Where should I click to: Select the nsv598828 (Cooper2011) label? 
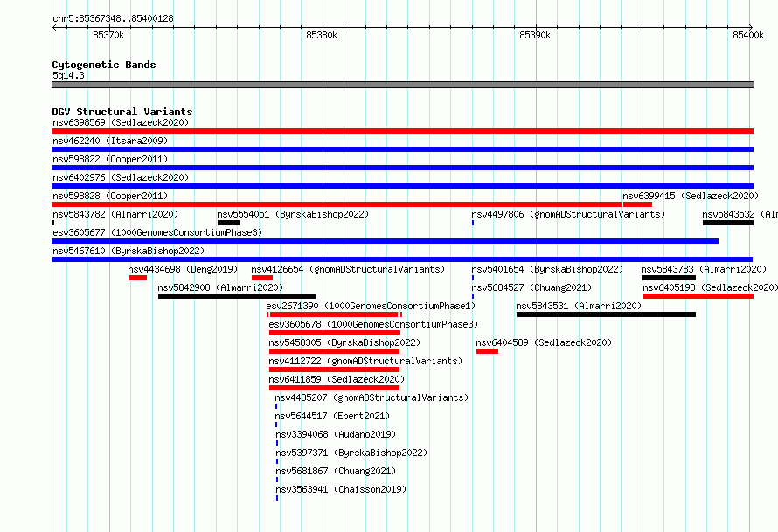[x=110, y=196]
